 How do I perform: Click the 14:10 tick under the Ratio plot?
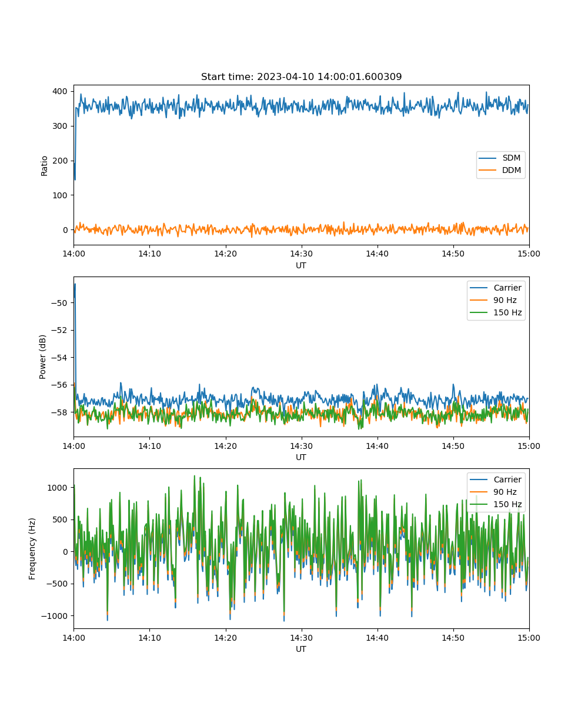point(149,254)
